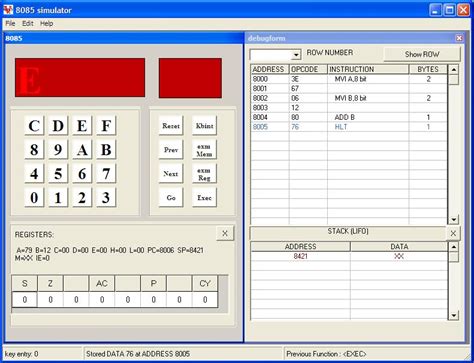Click the Show ROW button

422,54
